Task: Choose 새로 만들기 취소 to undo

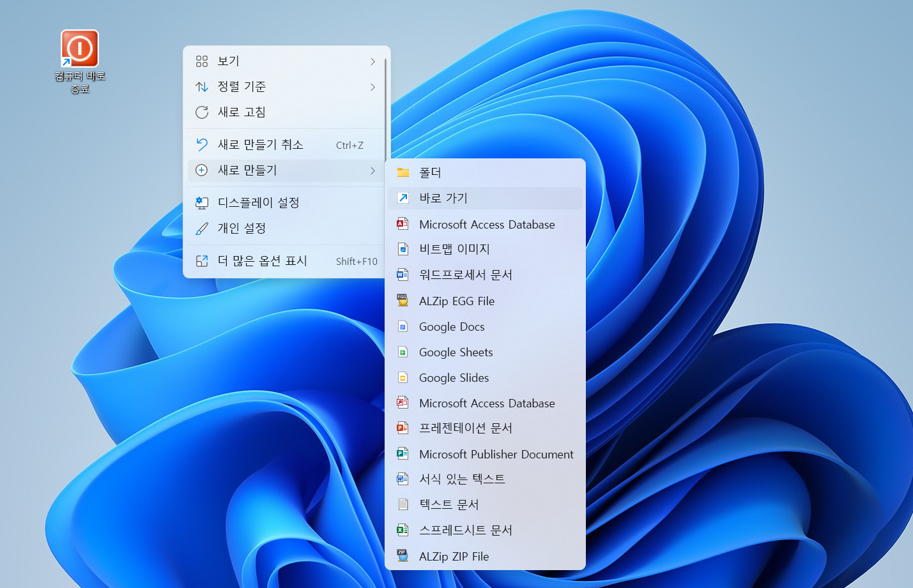Action: 286,145
